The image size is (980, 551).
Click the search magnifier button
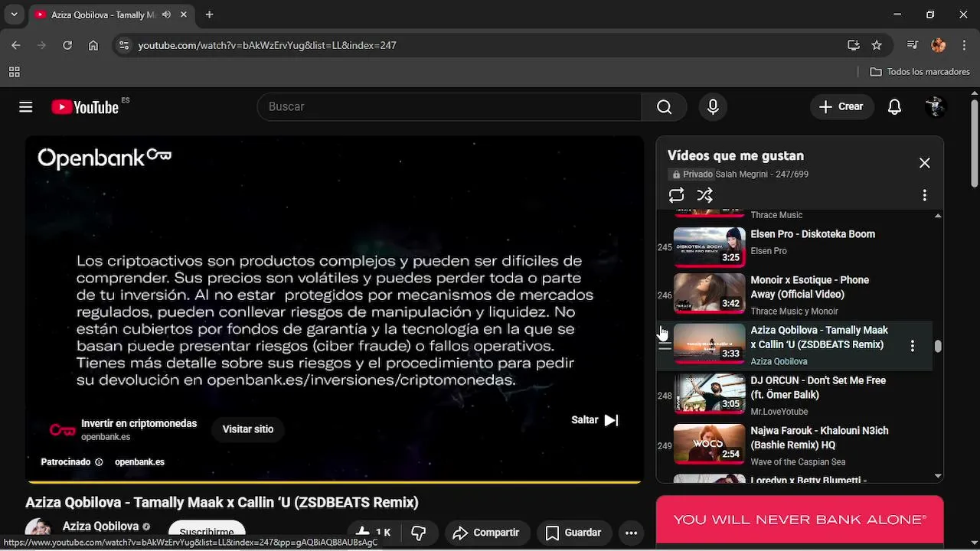point(664,107)
